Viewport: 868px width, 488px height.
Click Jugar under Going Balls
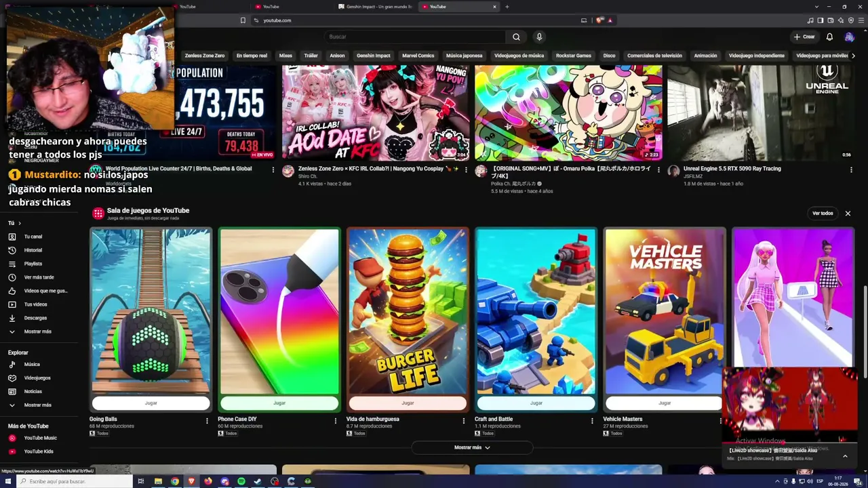point(151,403)
